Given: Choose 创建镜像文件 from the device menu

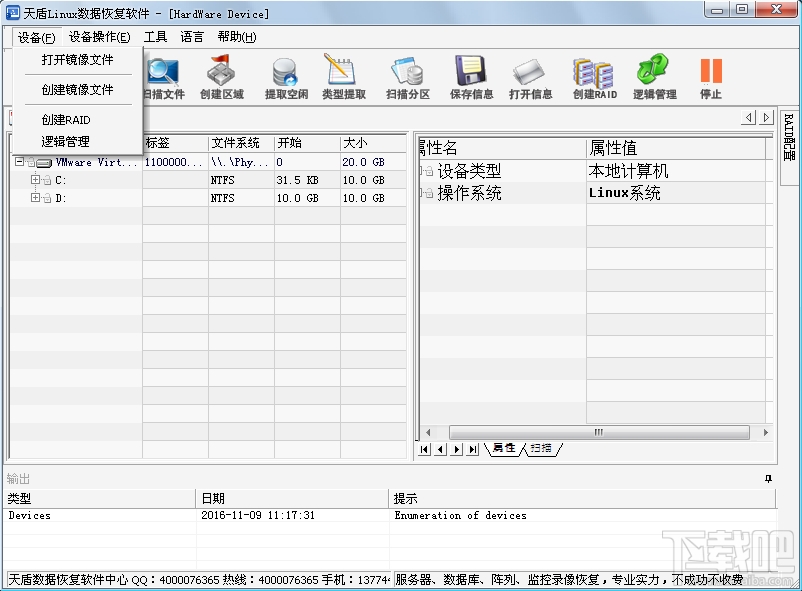Looking at the screenshot, I should click(77, 90).
